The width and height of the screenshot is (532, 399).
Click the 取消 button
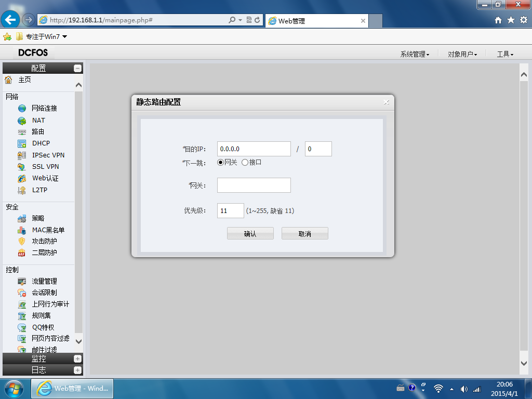(304, 233)
